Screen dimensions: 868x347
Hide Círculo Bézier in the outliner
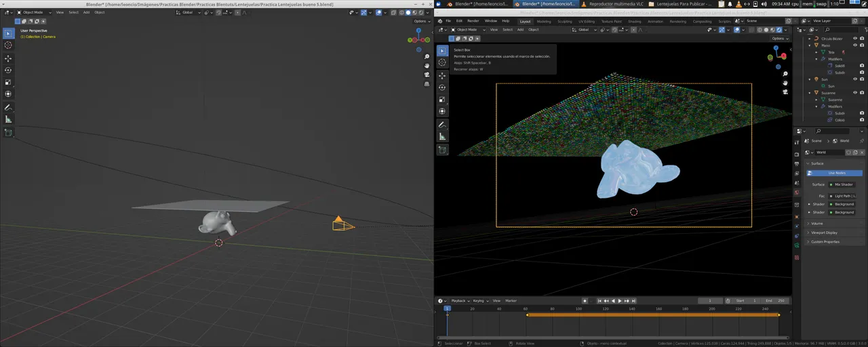(x=854, y=39)
